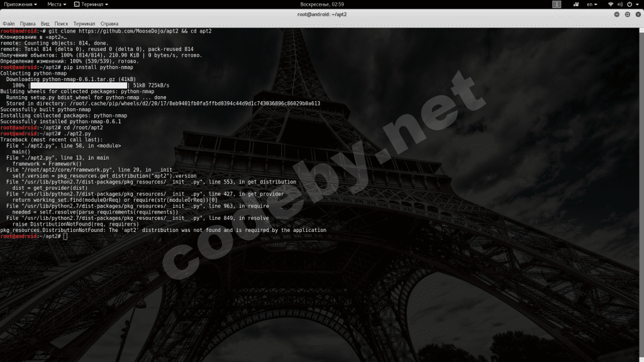644x362 pixels.
Task: Open the Правка menu
Action: [x=28, y=24]
